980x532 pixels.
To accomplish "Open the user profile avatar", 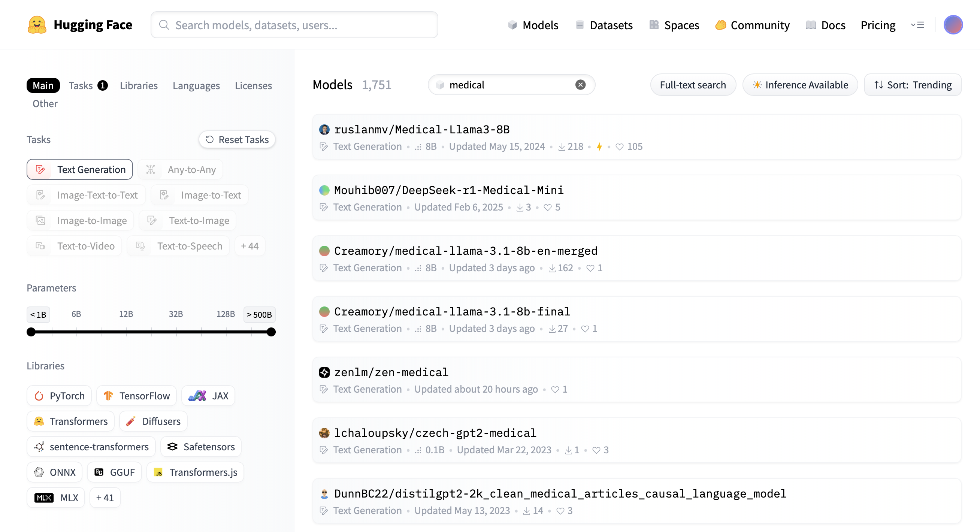I will tap(953, 25).
